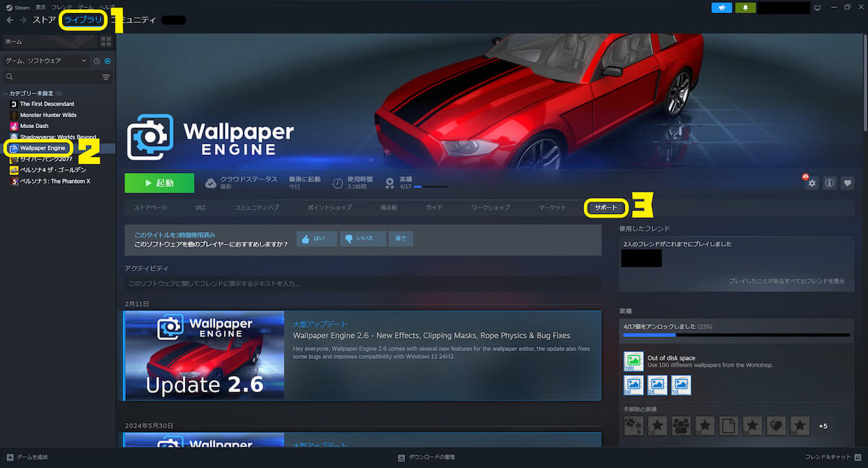The width and height of the screenshot is (868, 468).
Task: Open the ワークショップ tab
Action: click(490, 208)
